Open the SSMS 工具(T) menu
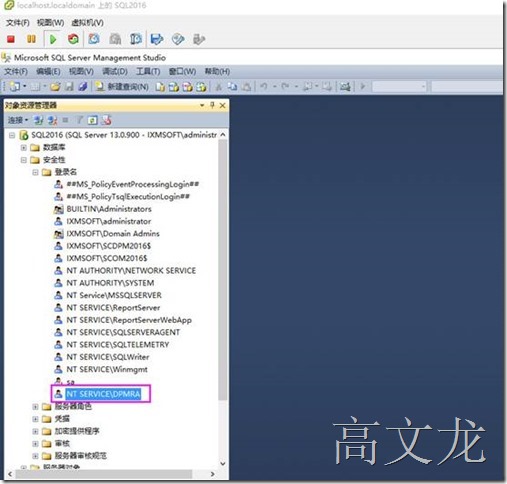 148,71
